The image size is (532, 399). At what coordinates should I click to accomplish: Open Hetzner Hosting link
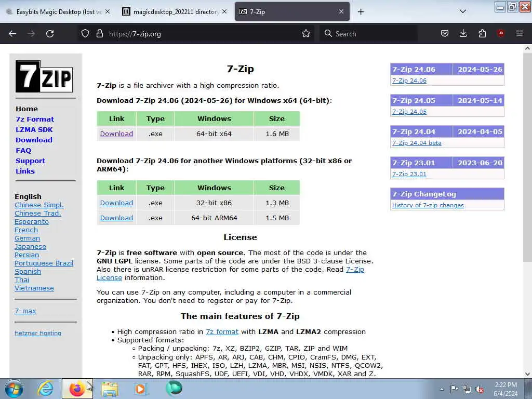coord(37,333)
